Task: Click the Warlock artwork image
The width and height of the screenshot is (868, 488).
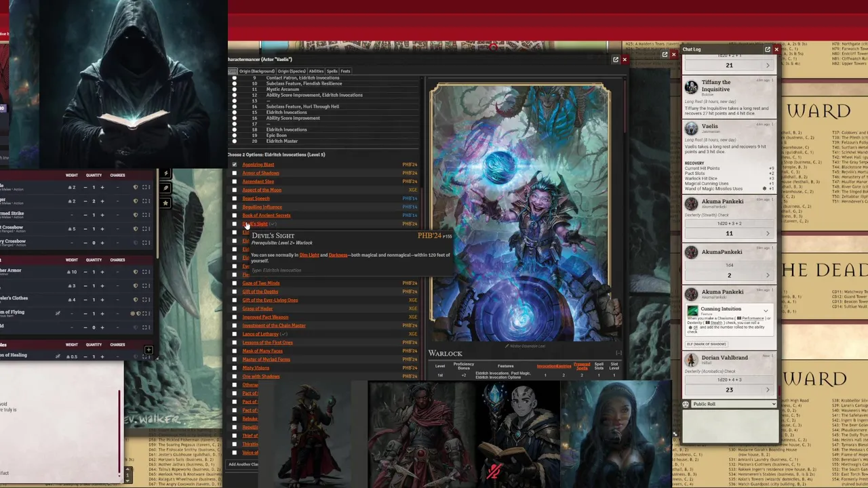Action: coord(520,212)
